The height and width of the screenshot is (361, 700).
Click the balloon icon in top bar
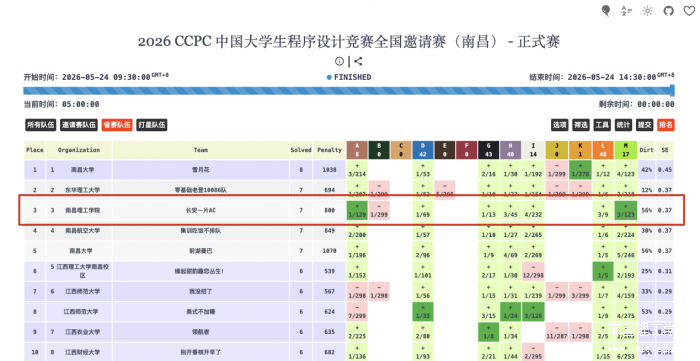[606, 11]
